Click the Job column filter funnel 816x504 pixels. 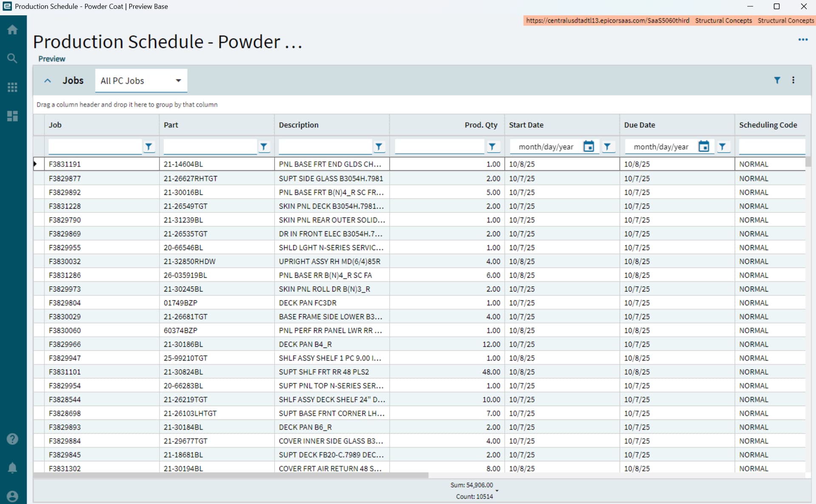pos(149,147)
